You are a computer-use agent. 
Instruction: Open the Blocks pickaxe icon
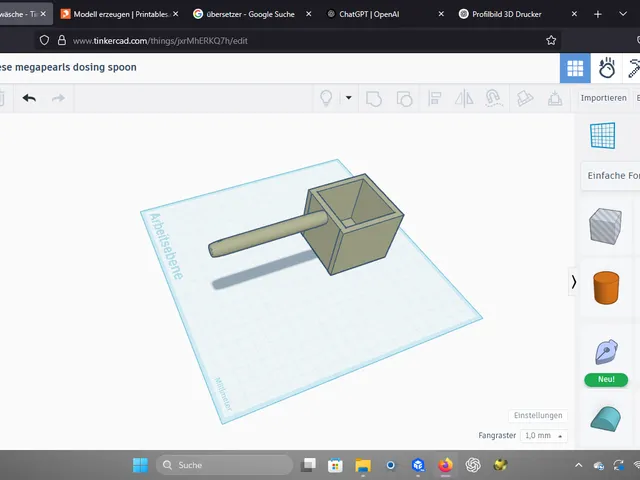coord(632,68)
